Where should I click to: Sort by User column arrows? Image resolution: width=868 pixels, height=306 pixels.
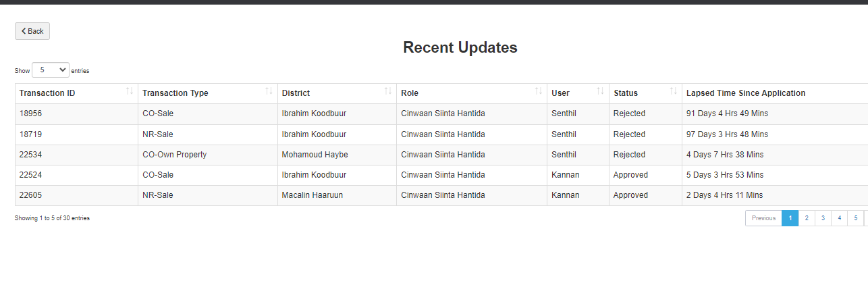pos(600,91)
